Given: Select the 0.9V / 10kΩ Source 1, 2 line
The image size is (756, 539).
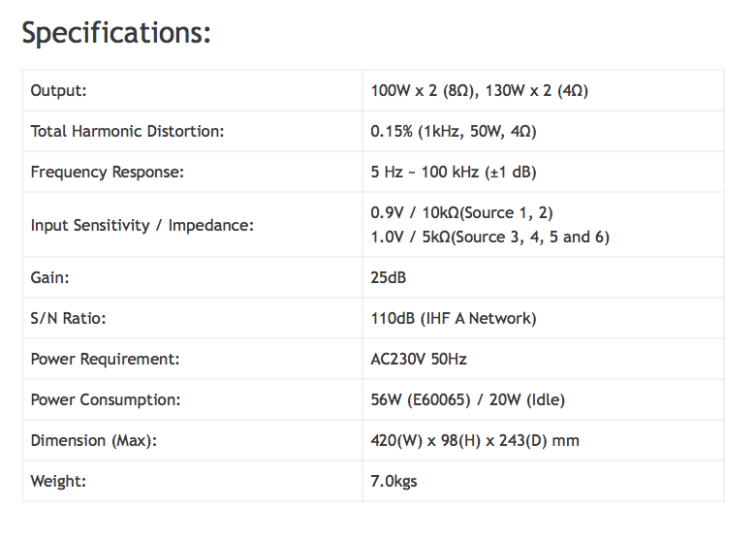Looking at the screenshot, I should (461, 212).
